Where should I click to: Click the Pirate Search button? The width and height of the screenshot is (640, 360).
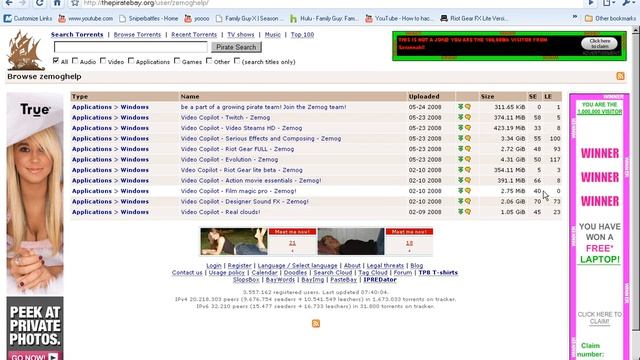point(236,47)
